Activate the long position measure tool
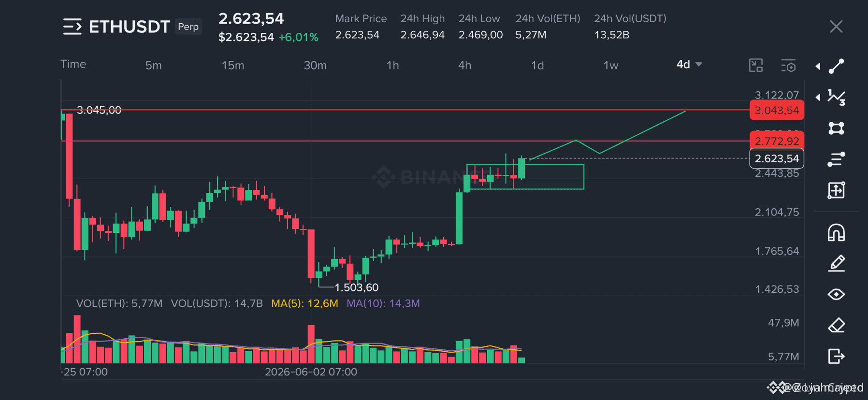Screen dimensions: 868x400 click(836, 190)
